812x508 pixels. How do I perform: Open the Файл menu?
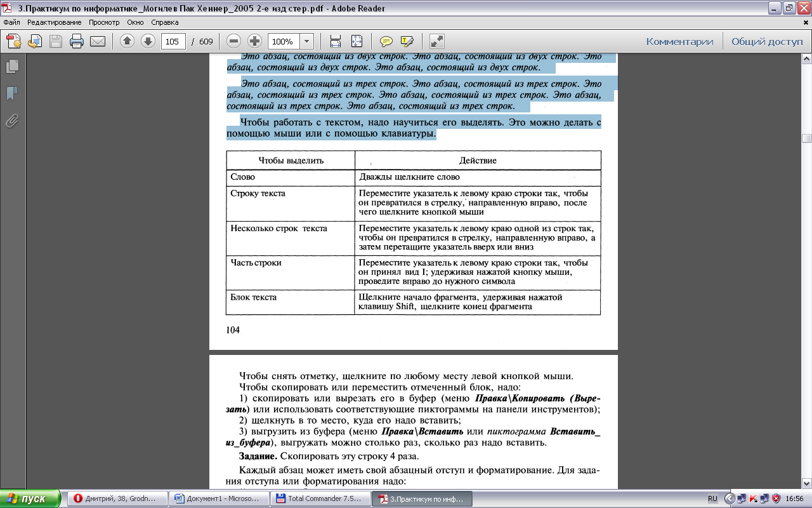(11, 22)
